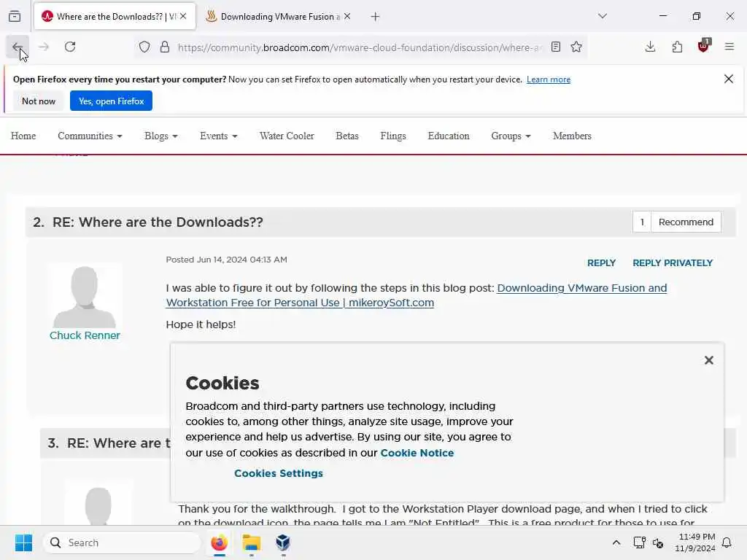Click Not now on Firefox prompt

point(39,101)
